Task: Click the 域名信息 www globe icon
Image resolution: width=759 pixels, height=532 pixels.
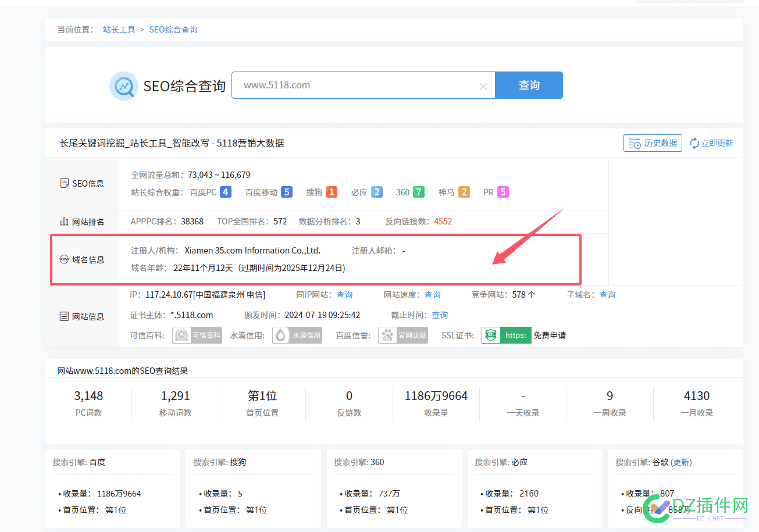Action: click(65, 259)
